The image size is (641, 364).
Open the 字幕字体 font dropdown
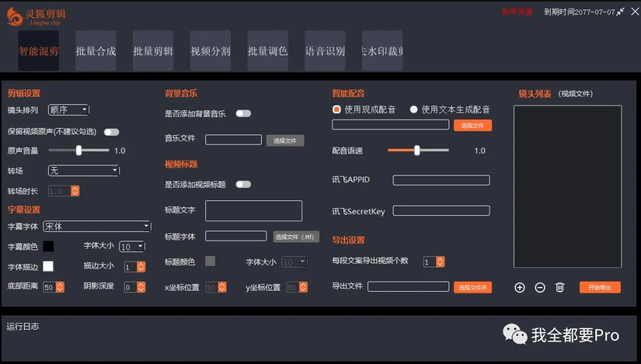point(97,226)
